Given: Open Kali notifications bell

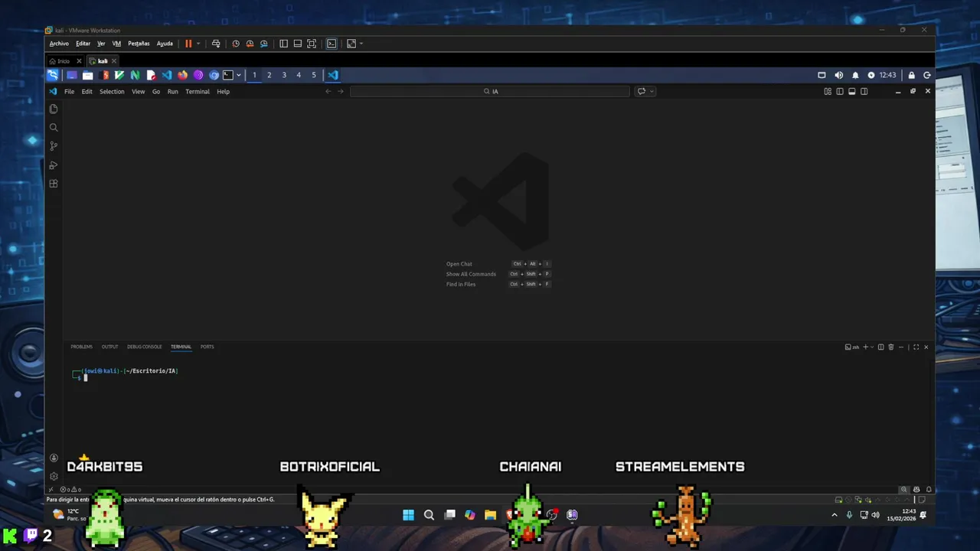Looking at the screenshot, I should click(x=855, y=75).
